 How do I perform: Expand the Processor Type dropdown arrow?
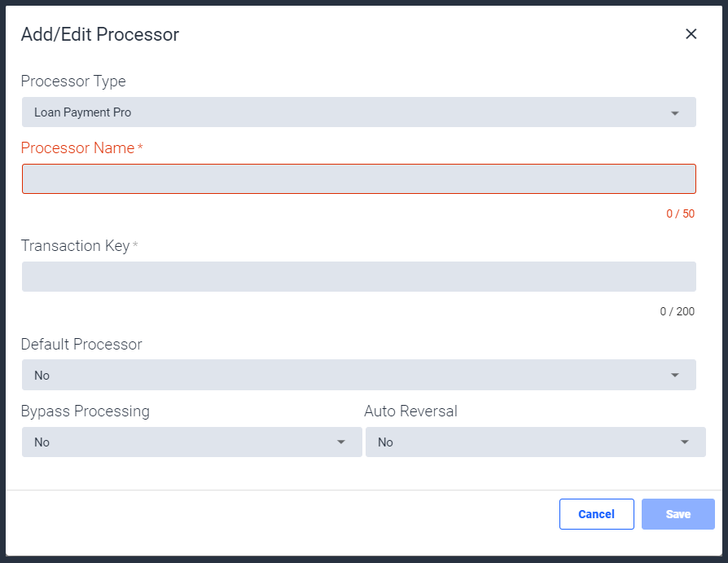coord(674,113)
